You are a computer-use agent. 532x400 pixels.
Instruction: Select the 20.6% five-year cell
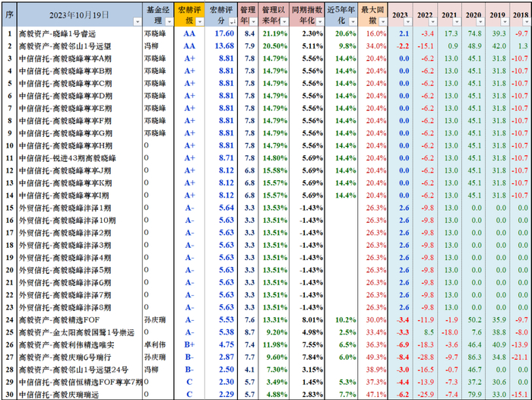point(341,34)
